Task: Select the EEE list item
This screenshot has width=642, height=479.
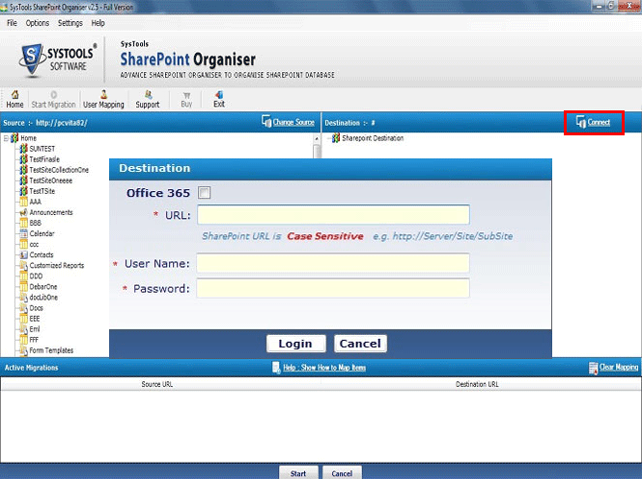Action: (35, 319)
